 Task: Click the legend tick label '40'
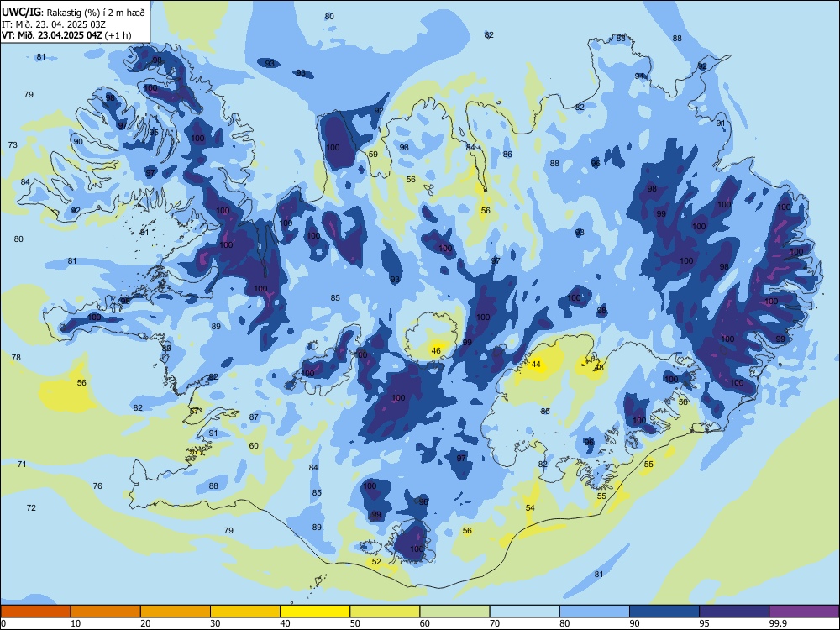tap(286, 623)
